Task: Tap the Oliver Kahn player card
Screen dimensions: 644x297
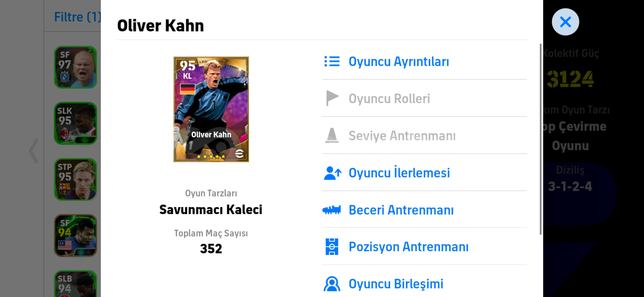Action: (x=211, y=109)
